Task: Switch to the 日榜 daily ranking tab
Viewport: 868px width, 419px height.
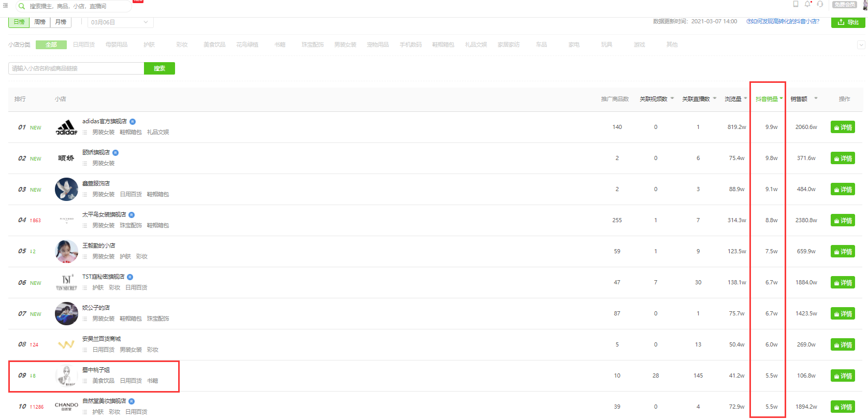Action: coord(19,22)
